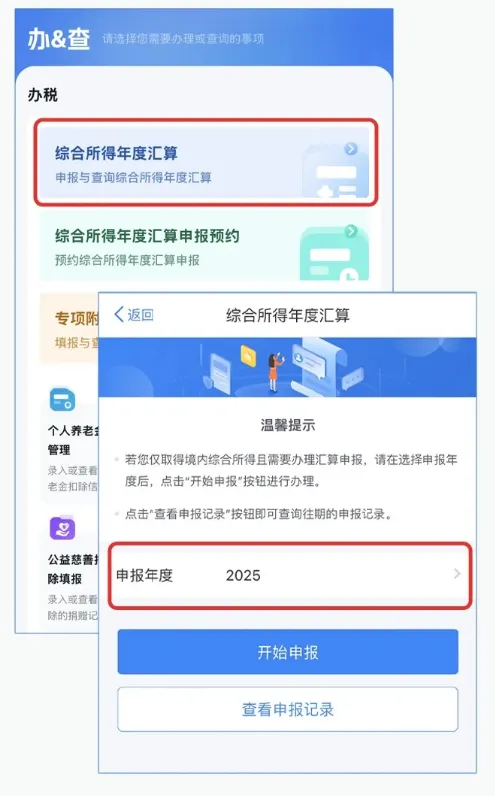
Task: Click the 个人养老金 wallet icon
Action: 62,400
